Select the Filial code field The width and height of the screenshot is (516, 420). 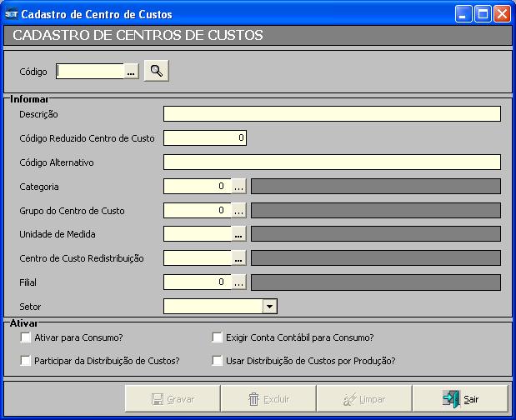tap(197, 282)
